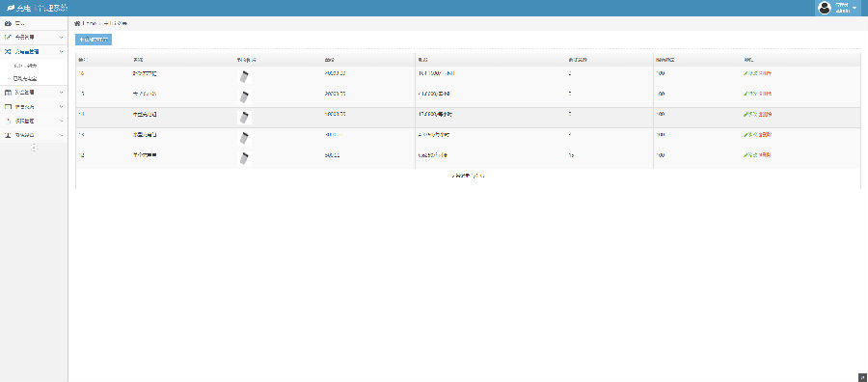Click the green edit pencil link for row 14
This screenshot has height=382, width=868.
point(750,114)
